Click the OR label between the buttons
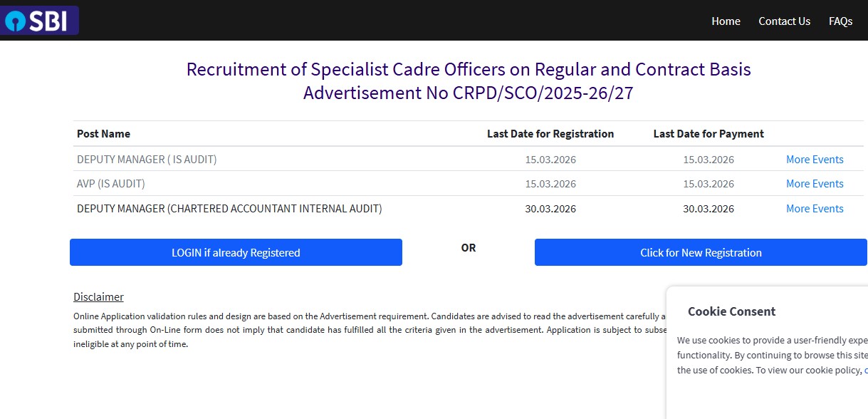The width and height of the screenshot is (868, 419). (x=468, y=248)
